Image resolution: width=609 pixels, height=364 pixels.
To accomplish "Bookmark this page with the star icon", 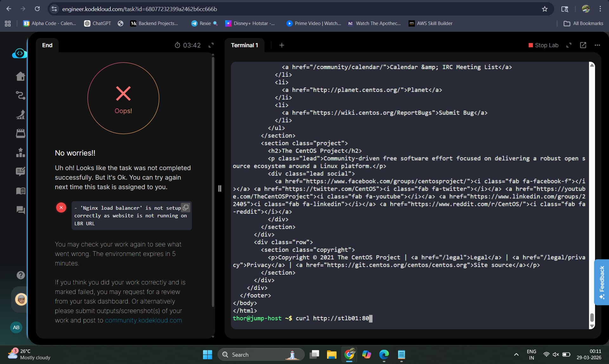I will click(545, 9).
